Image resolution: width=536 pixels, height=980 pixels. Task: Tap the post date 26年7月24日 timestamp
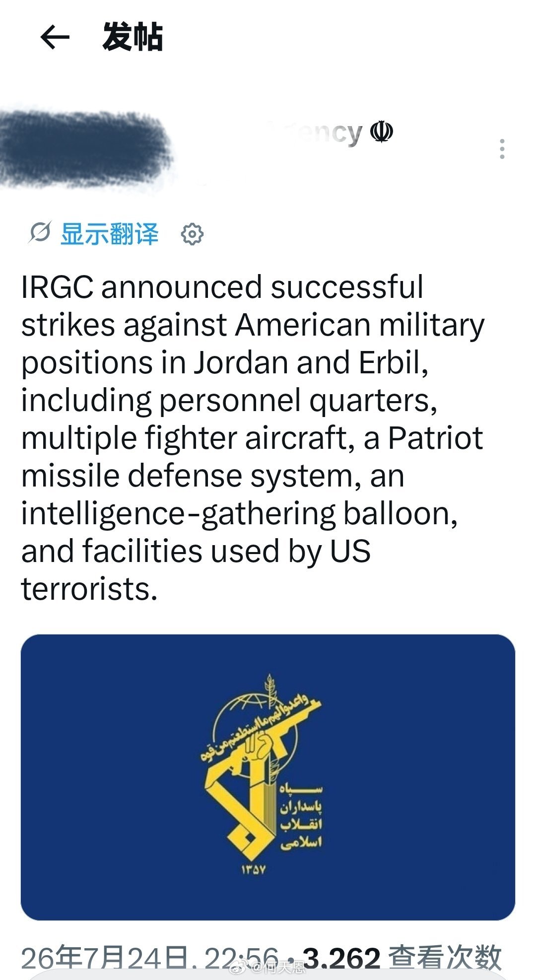click(x=105, y=957)
